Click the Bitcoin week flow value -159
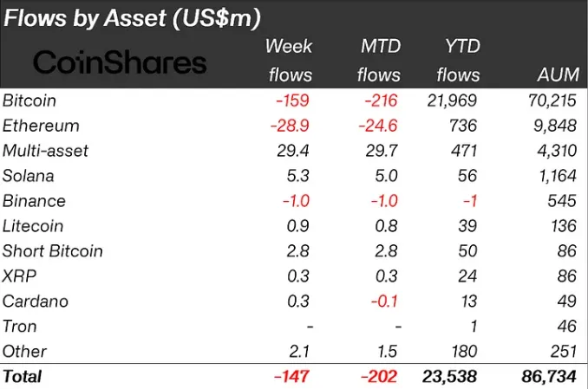 tap(292, 100)
